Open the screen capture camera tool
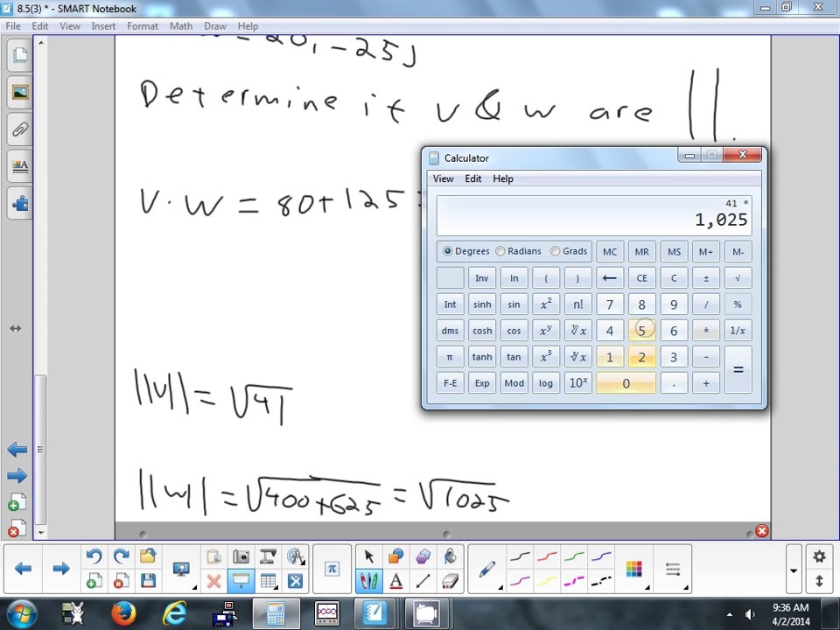The height and width of the screenshot is (630, 840). [241, 556]
